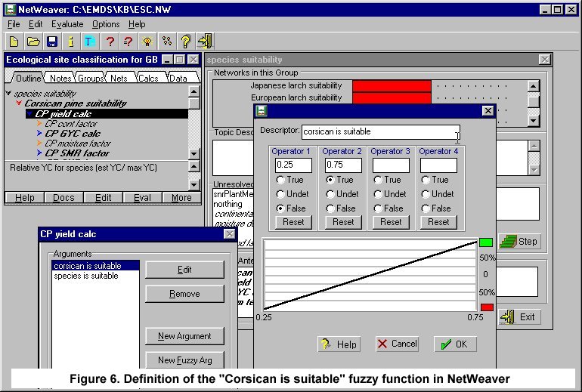Open the Help menu
582x392 pixels.
click(x=137, y=24)
